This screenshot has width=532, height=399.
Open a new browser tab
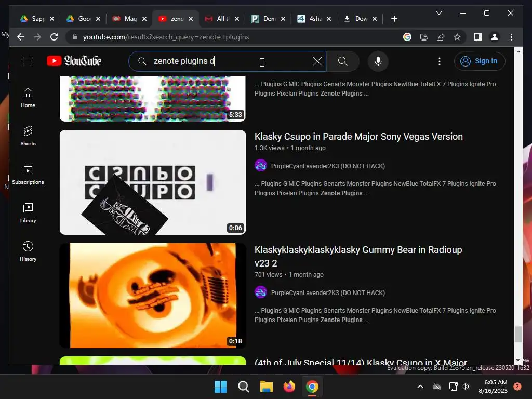[x=394, y=19]
